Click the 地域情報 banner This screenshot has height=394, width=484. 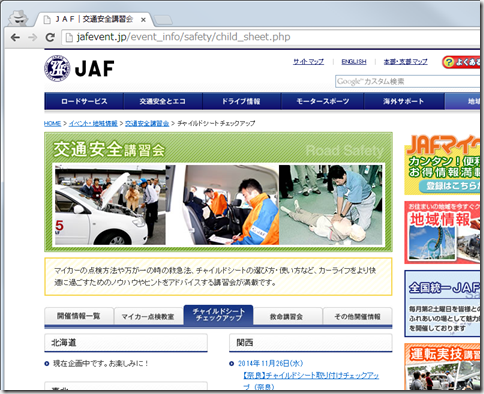[442, 232]
